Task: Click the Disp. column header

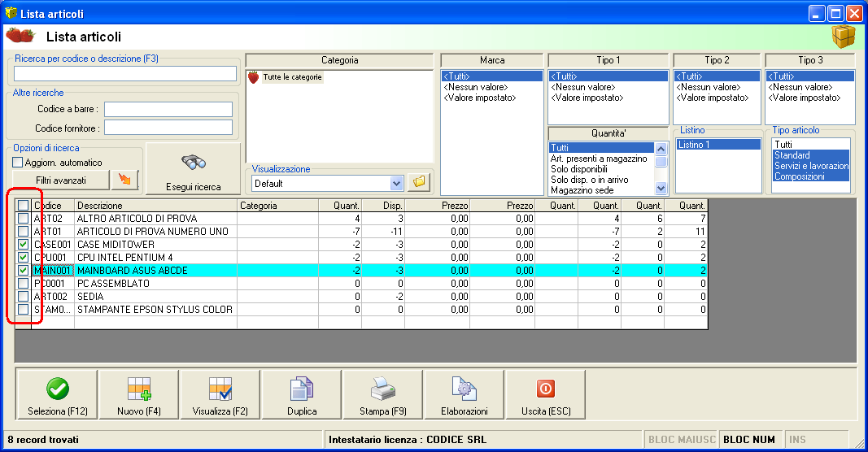Action: point(383,205)
